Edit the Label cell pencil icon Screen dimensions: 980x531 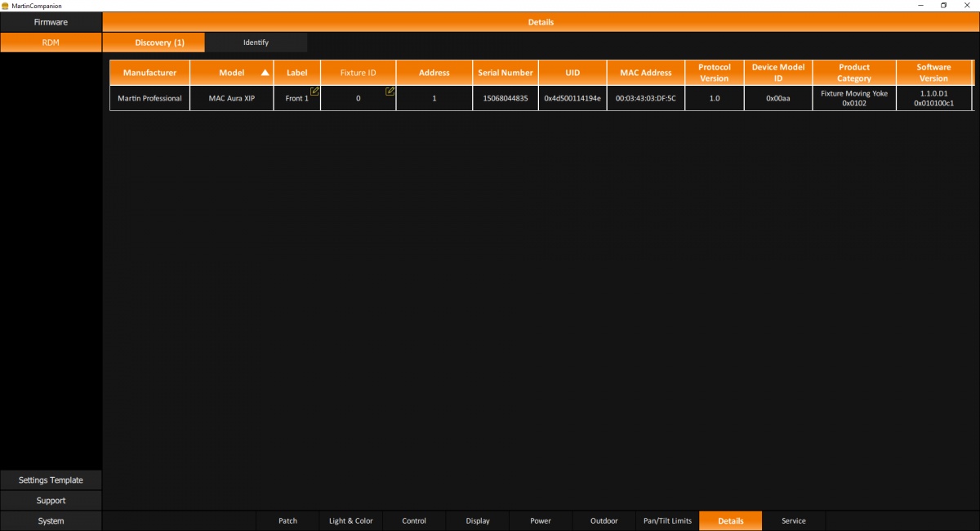[x=314, y=91]
